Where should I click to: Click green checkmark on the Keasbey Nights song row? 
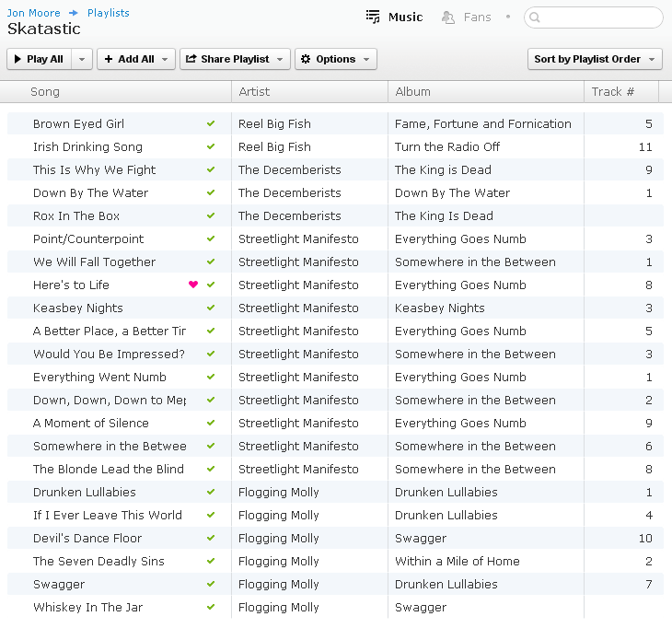click(x=211, y=308)
